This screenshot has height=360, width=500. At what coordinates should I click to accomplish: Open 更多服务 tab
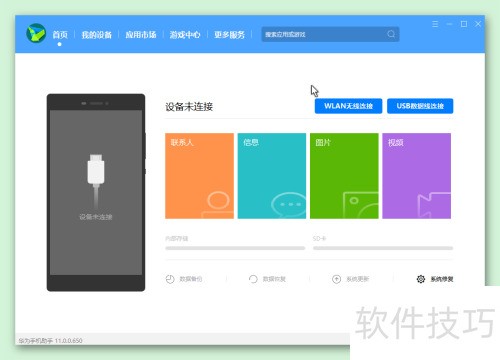click(229, 35)
